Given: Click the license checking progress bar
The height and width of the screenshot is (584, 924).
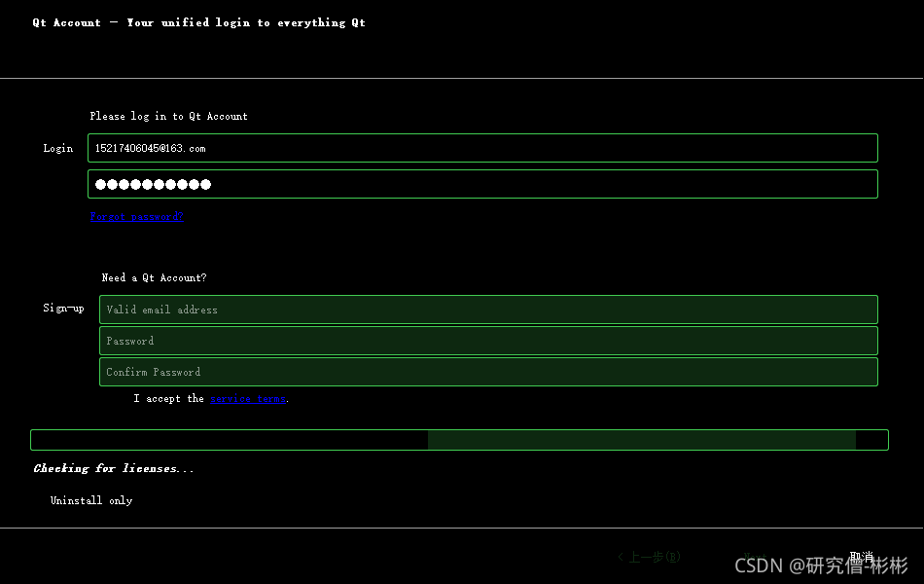Looking at the screenshot, I should (460, 440).
